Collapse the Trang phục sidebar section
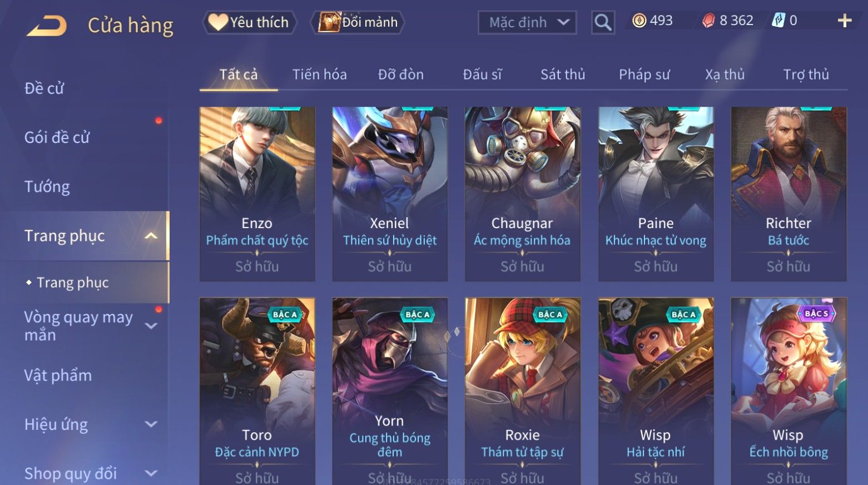This screenshot has height=485, width=868. pos(151,236)
